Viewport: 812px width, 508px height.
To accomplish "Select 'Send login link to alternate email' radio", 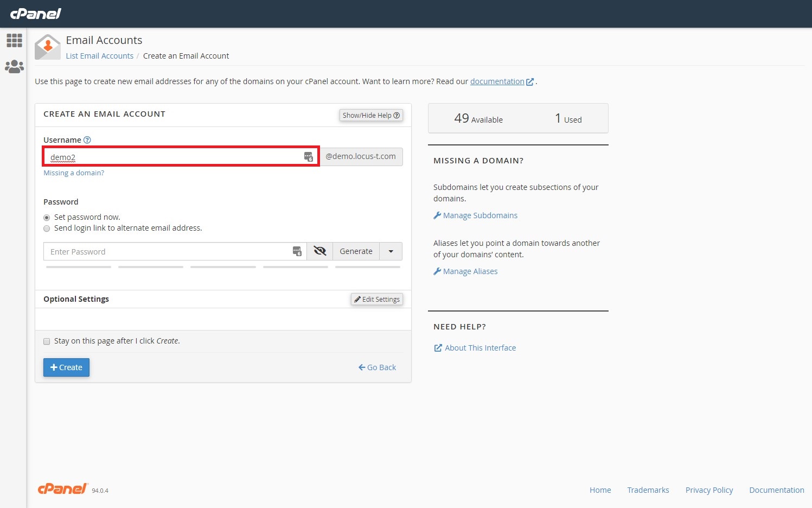I will click(x=47, y=228).
